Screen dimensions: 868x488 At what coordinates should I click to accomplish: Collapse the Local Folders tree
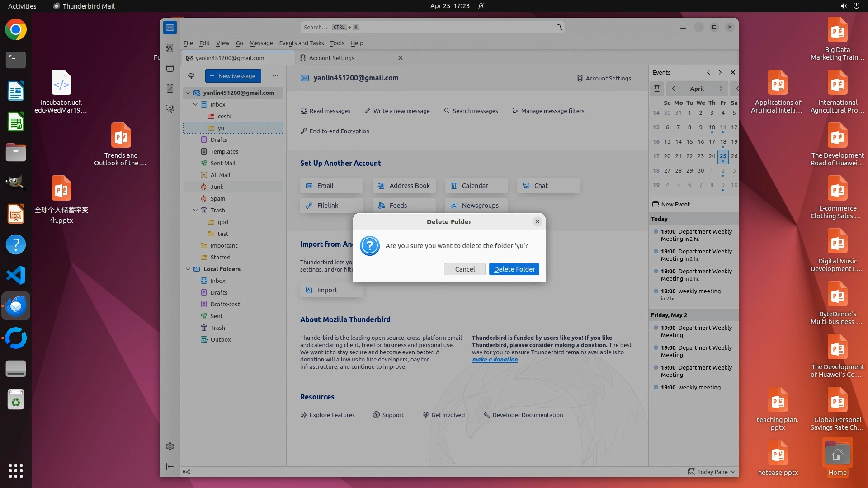pos(188,269)
